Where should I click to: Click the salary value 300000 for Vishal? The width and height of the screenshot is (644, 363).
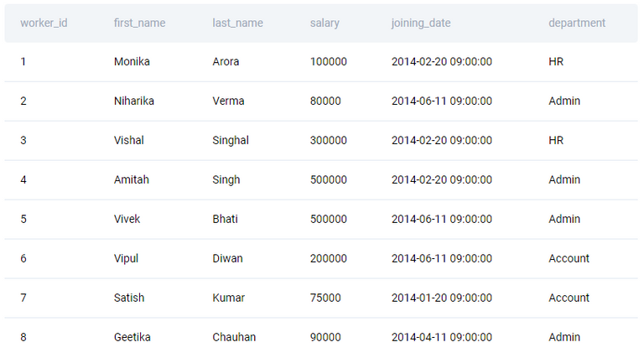(329, 141)
